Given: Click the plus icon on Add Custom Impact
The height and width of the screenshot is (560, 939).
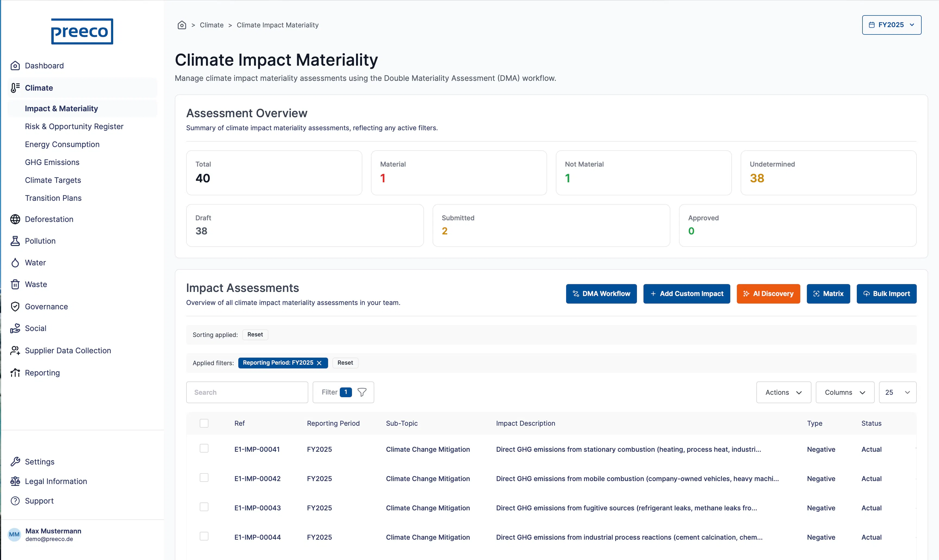Looking at the screenshot, I should pos(653,294).
